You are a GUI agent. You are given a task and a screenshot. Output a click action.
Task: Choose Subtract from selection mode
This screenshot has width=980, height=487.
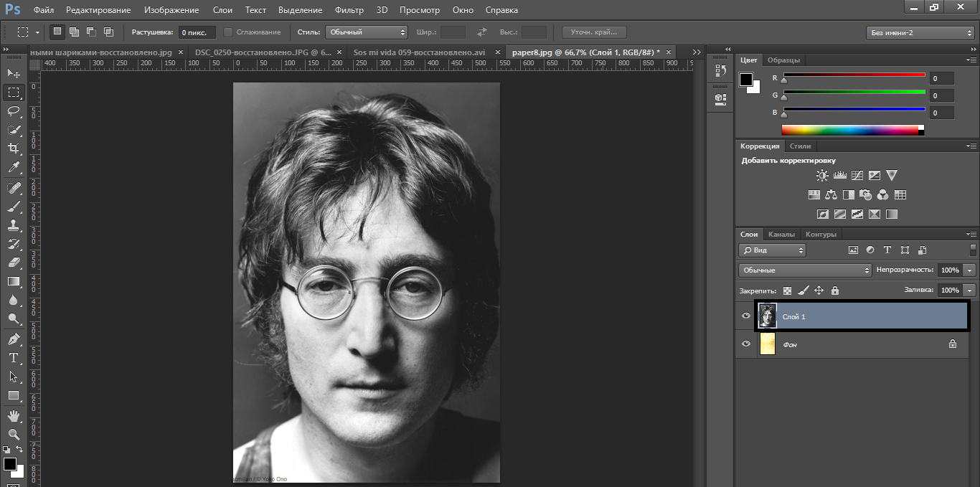(x=91, y=32)
